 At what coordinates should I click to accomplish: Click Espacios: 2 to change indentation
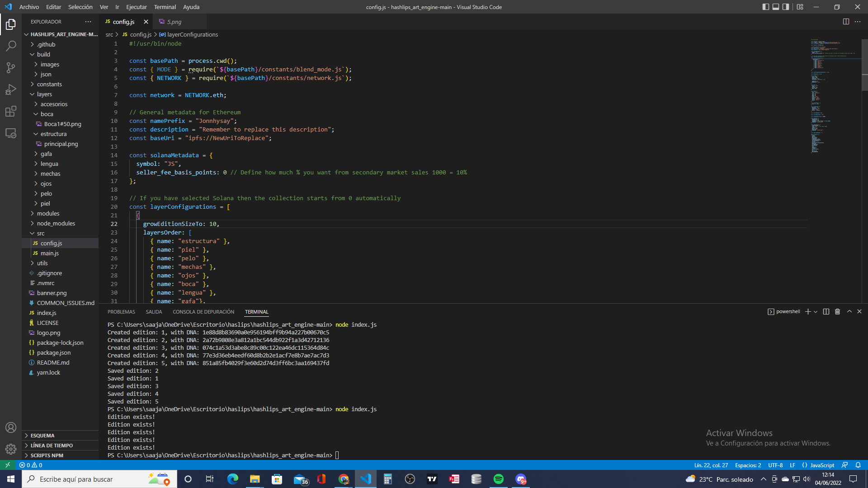(x=748, y=465)
